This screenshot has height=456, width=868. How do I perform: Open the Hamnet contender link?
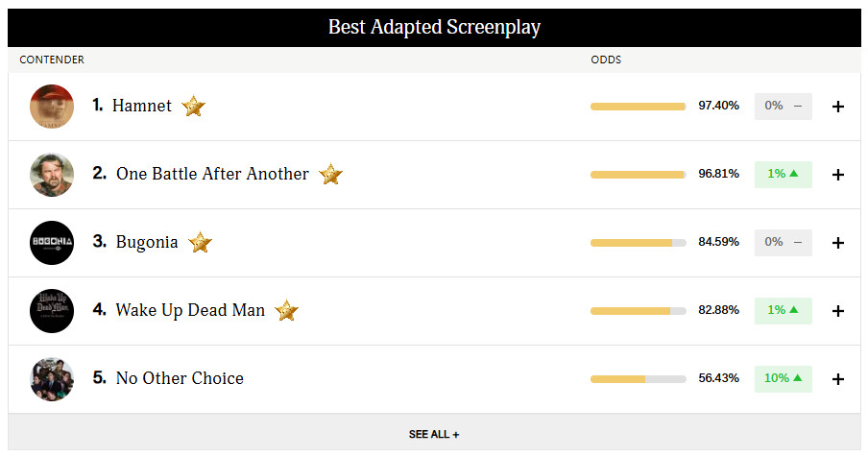[x=141, y=106]
